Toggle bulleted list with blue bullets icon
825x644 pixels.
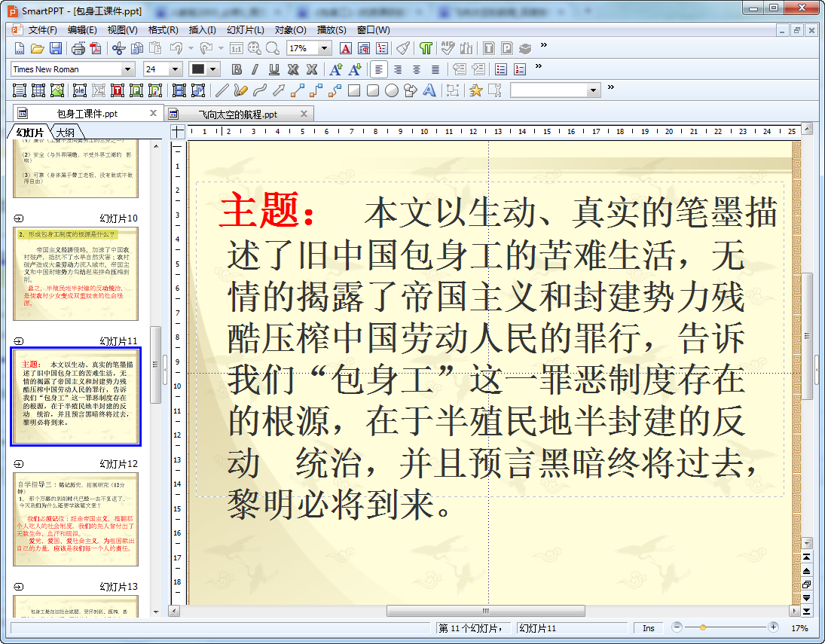501,69
